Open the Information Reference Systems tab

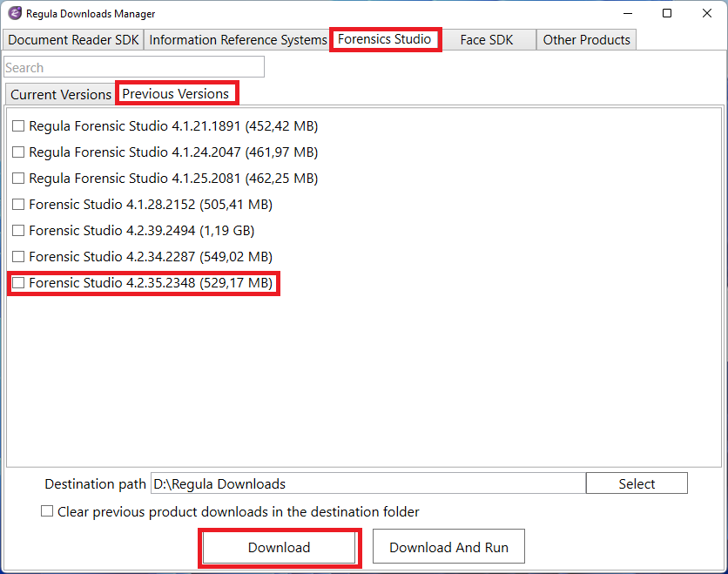pyautogui.click(x=238, y=40)
